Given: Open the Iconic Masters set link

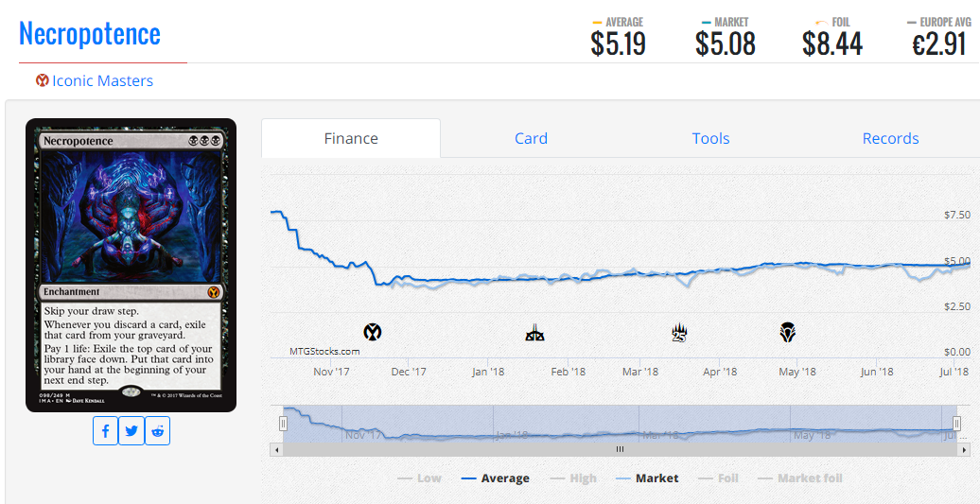Looking at the screenshot, I should pos(102,81).
